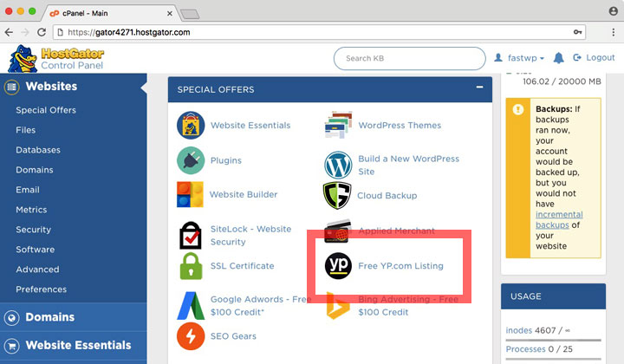Click the Applied Merchant credit card icon
Viewport: 624px width, 364px height.
tap(337, 231)
